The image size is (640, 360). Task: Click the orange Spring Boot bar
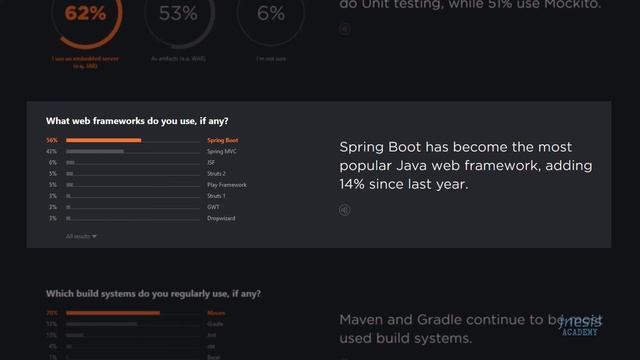tap(104, 140)
